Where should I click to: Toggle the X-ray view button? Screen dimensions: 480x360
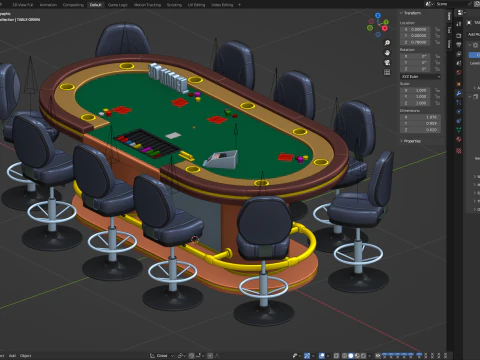click(336, 356)
